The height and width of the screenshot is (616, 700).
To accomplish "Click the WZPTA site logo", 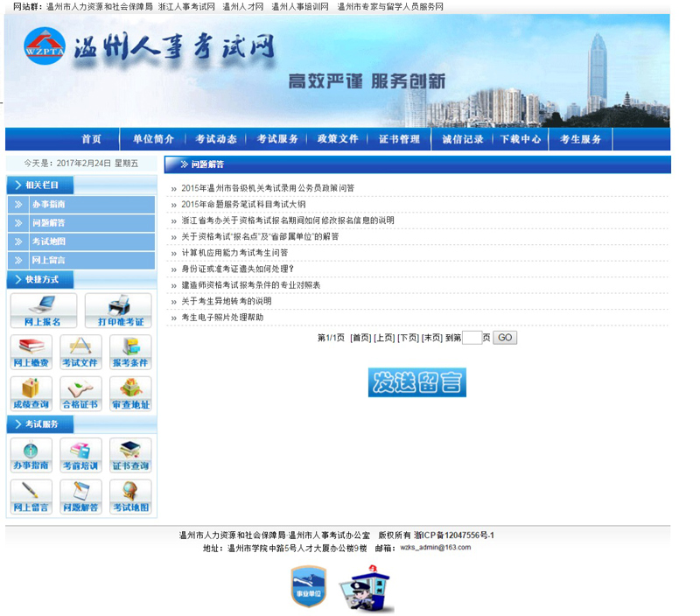I will tap(45, 46).
